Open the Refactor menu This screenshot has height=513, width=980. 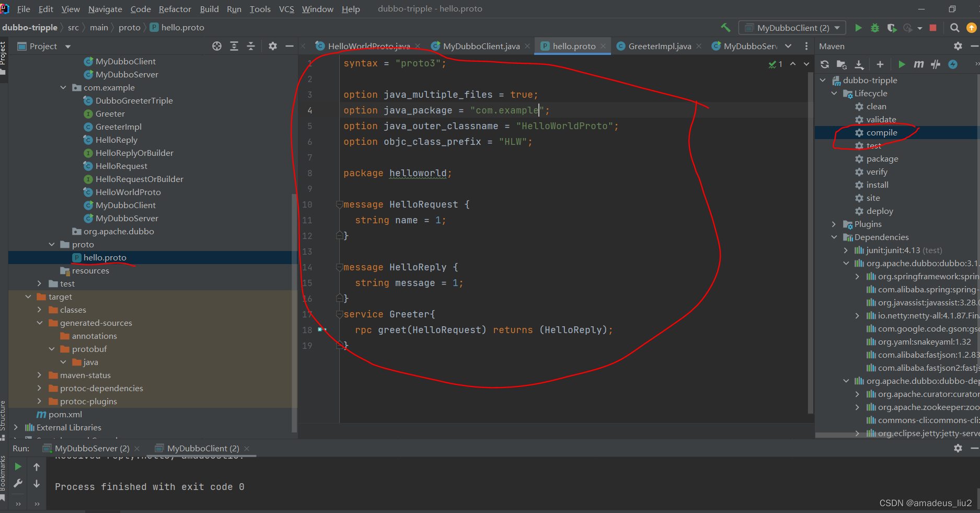[175, 9]
